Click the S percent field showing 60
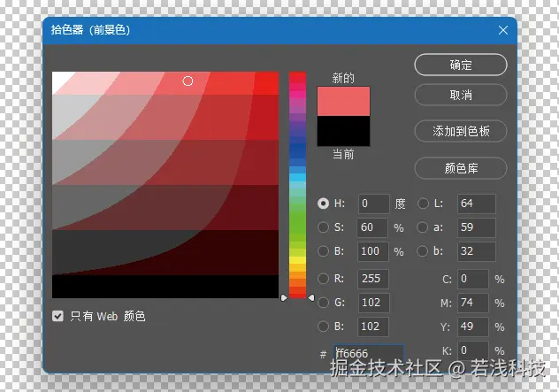Screen dimensions: 559x392 [x=372, y=227]
